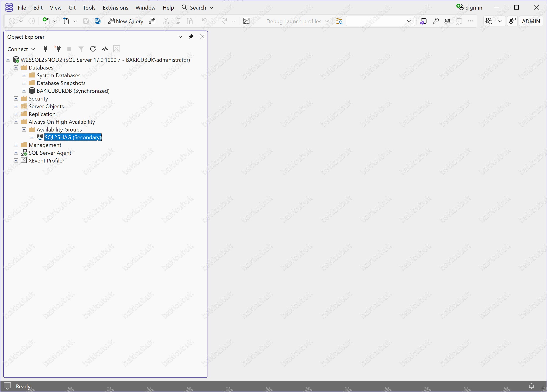This screenshot has width=547, height=392.
Task: Toggle the Object Explorer pin
Action: pos(191,37)
